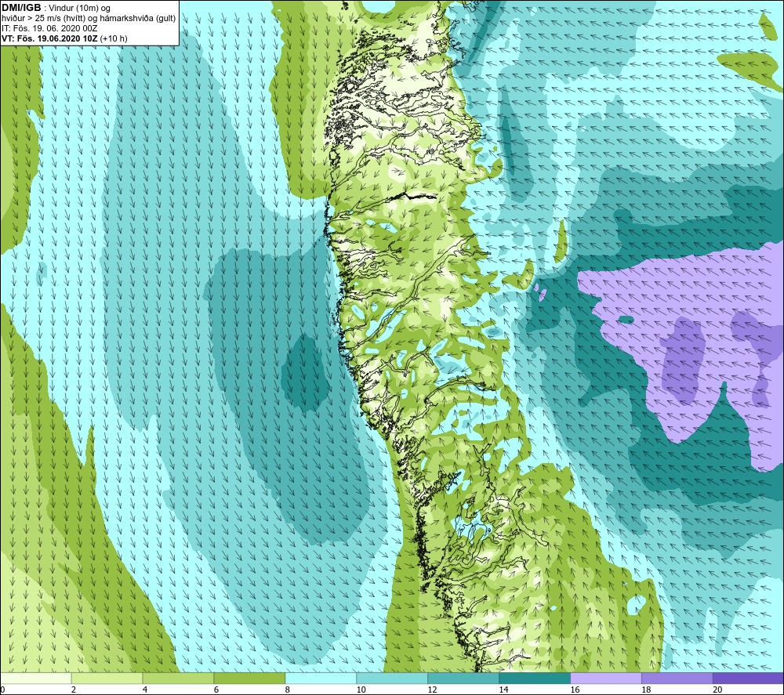Pick the pale cyan 8–10 m/s legend swatch
784x695 pixels.
pos(321,678)
